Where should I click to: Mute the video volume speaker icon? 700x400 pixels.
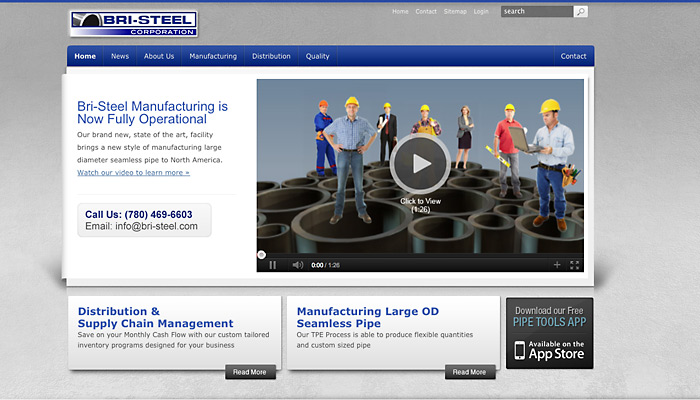click(x=298, y=265)
